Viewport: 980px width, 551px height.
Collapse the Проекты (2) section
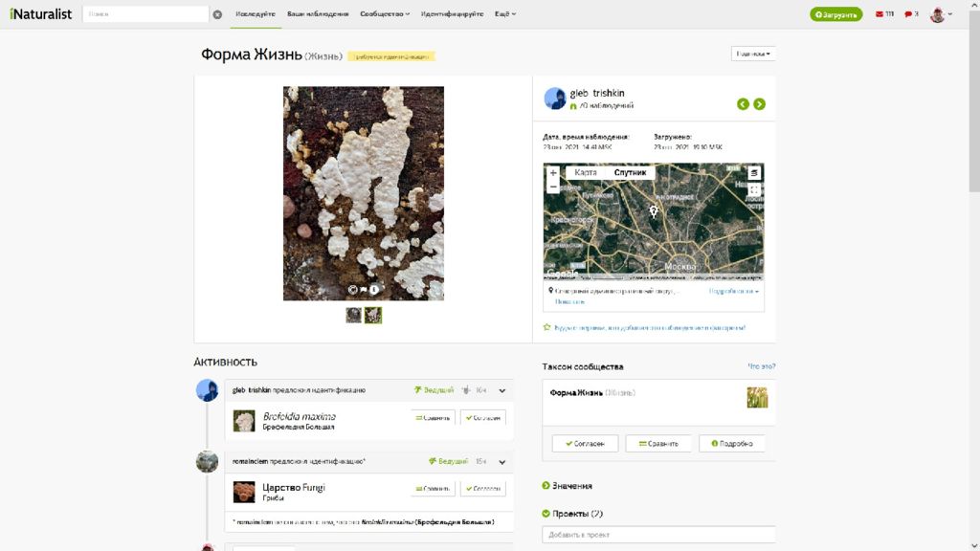(x=572, y=514)
